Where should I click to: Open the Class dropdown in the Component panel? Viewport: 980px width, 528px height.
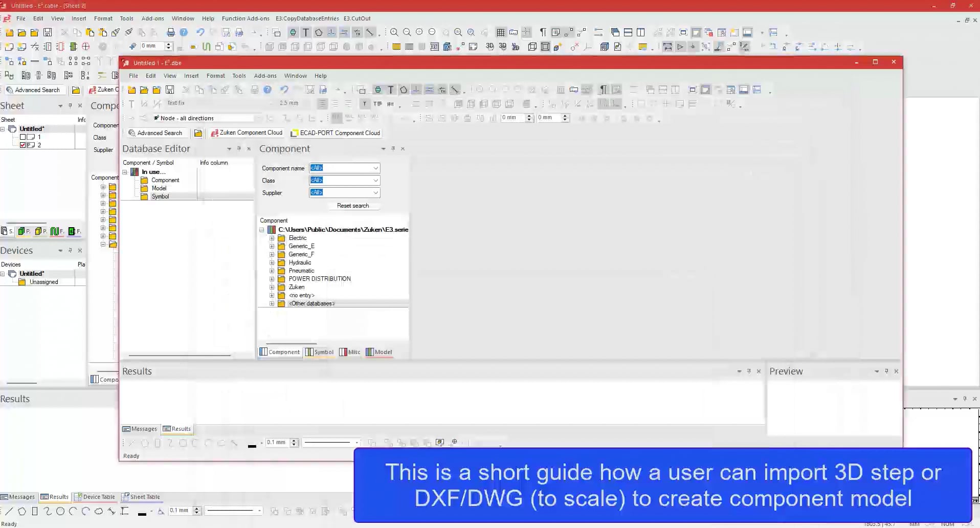[x=375, y=180]
